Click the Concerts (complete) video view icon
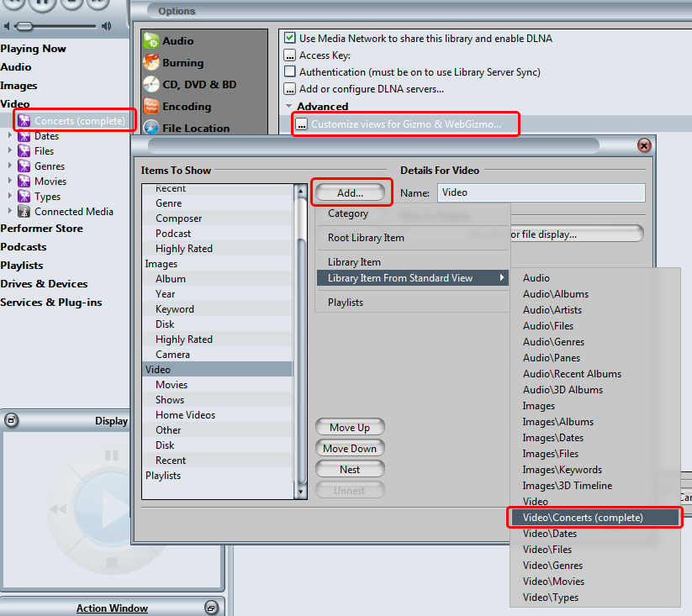692x616 pixels. 24,120
